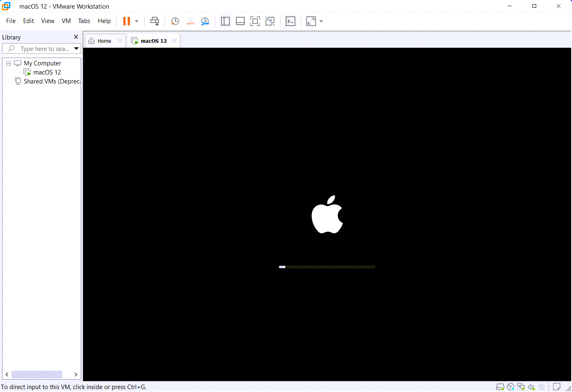Open the power options dropdown arrow

click(137, 21)
